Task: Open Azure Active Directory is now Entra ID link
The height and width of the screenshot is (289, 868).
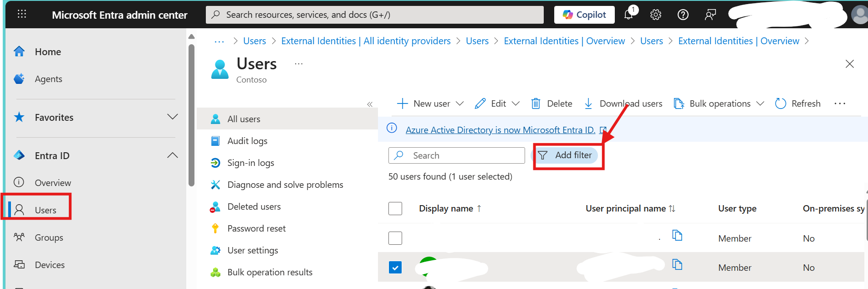Action: click(x=500, y=130)
